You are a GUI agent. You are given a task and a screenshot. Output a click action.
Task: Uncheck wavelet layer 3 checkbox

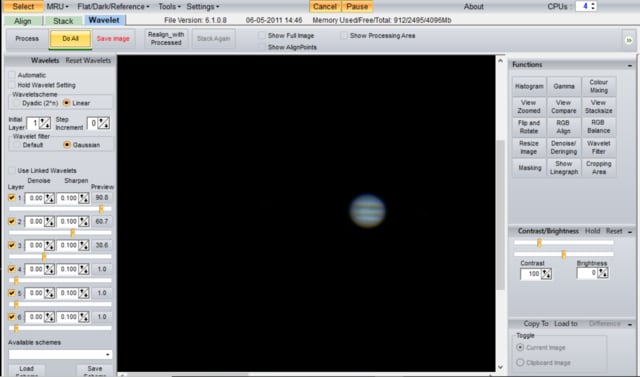12,245
